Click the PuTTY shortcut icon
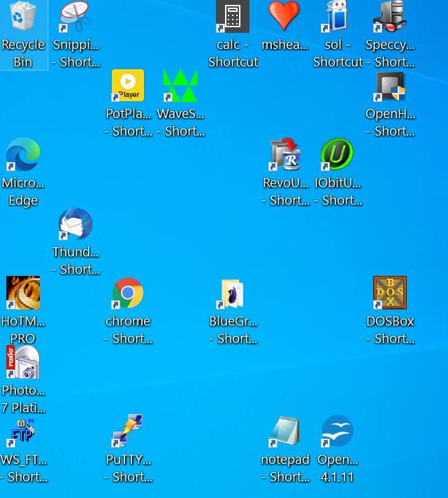Viewport: 448px width, 498px height. 127,431
